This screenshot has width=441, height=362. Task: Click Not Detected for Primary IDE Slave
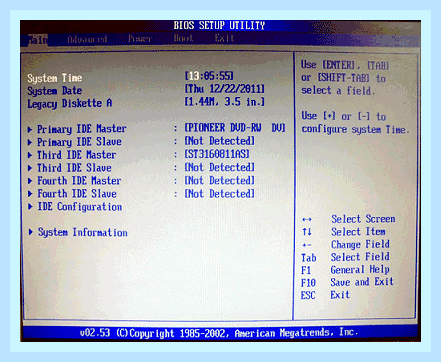[x=219, y=141]
